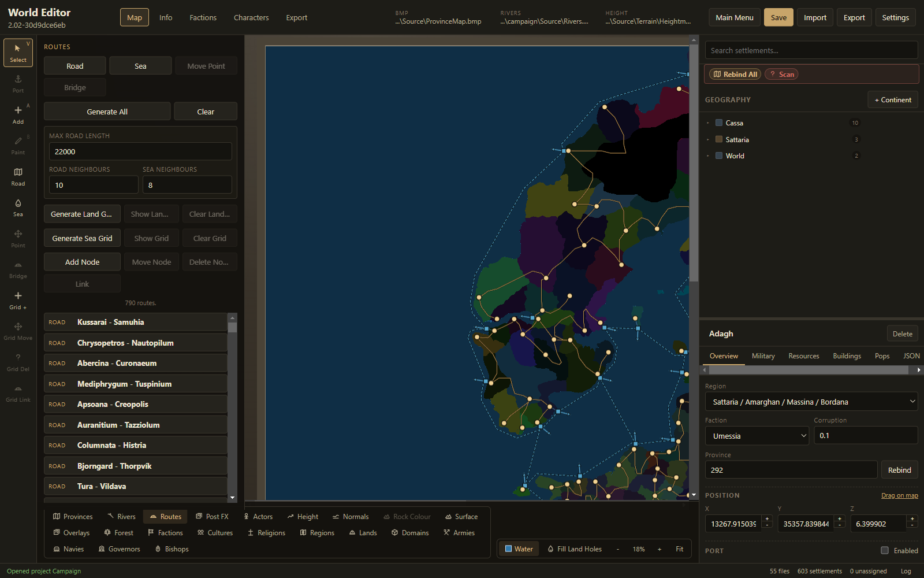Show the Armies layer
Viewport: 924px width, 578px height.
point(459,533)
